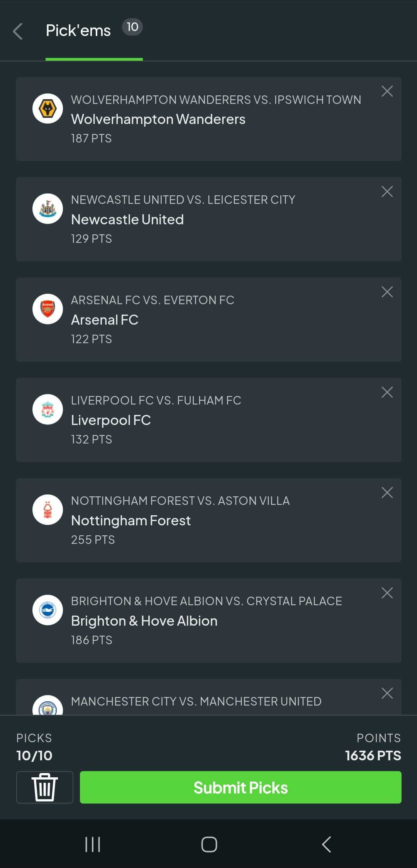Tap the Newcastle United club crest
This screenshot has width=417, height=868.
click(x=47, y=209)
